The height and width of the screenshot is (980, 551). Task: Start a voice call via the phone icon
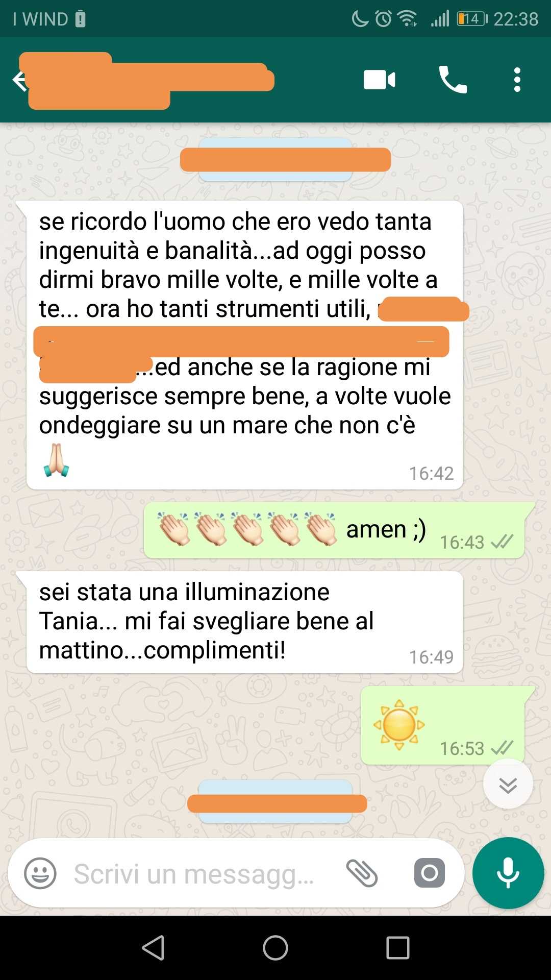(x=453, y=80)
